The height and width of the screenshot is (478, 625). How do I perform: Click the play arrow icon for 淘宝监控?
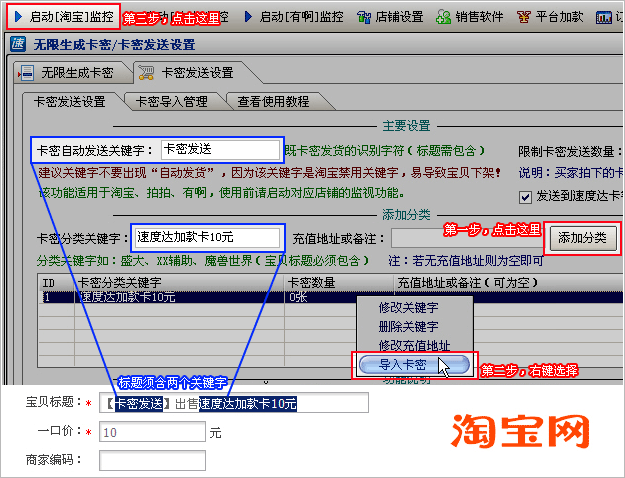click(18, 17)
